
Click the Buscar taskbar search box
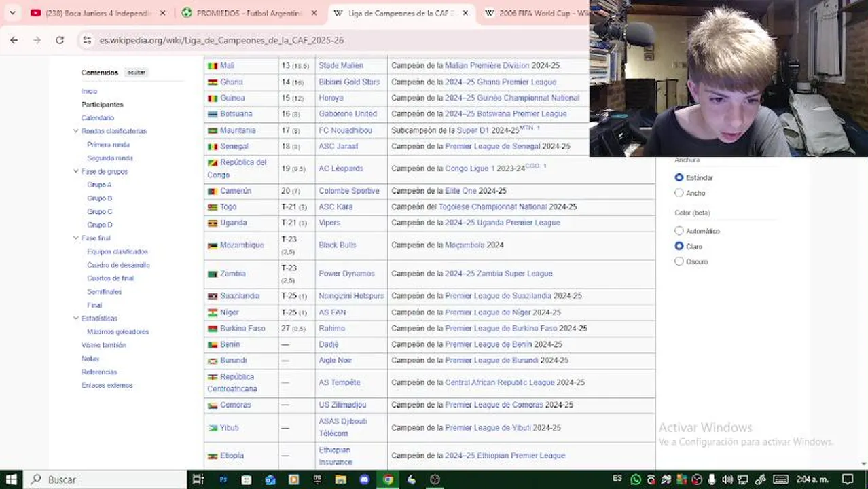pos(105,479)
